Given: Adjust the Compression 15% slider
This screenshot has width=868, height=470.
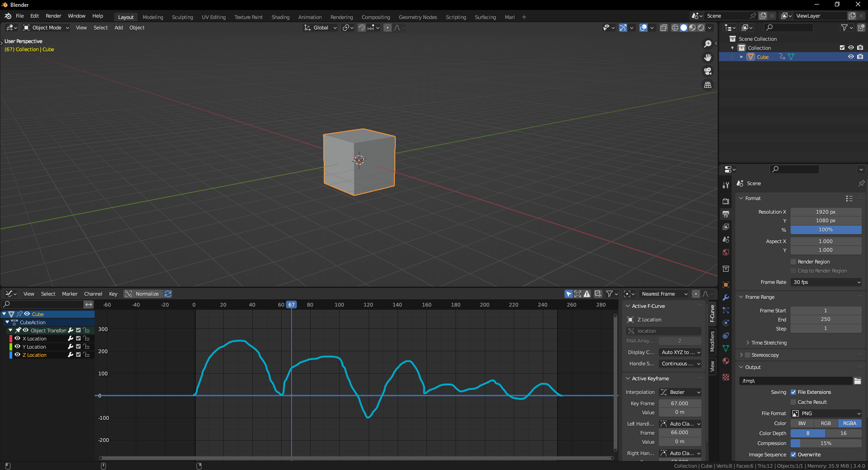Looking at the screenshot, I should 826,443.
